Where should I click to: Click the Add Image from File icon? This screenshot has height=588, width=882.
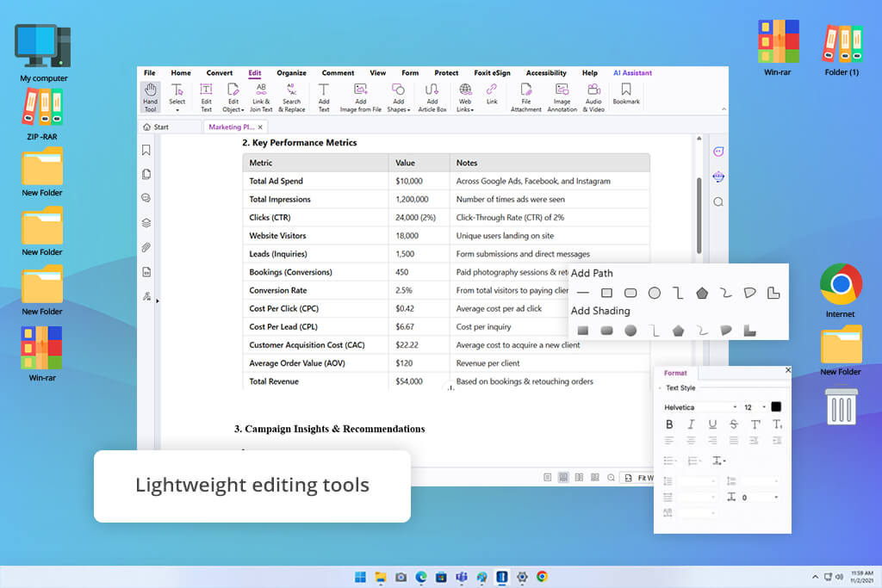tap(361, 97)
